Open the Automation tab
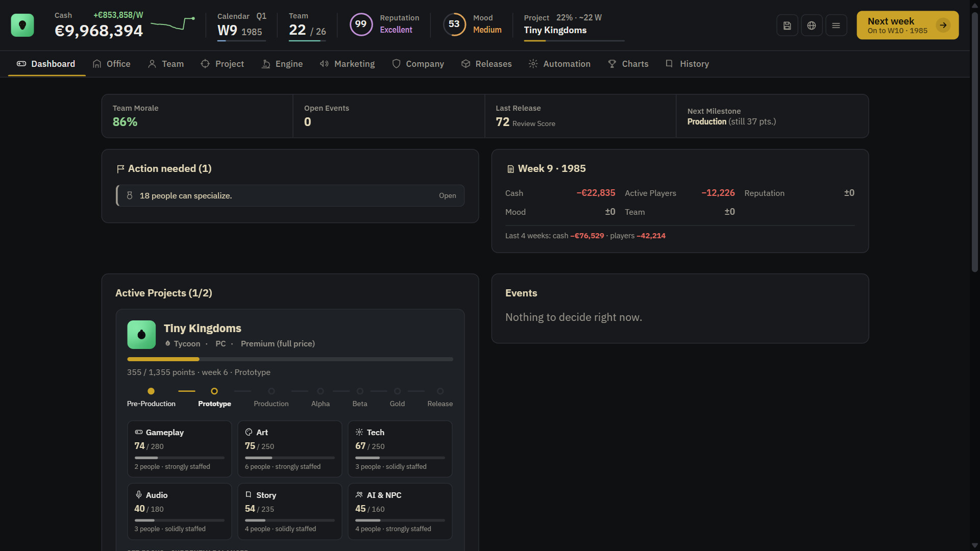The width and height of the screenshot is (980, 551). point(560,64)
